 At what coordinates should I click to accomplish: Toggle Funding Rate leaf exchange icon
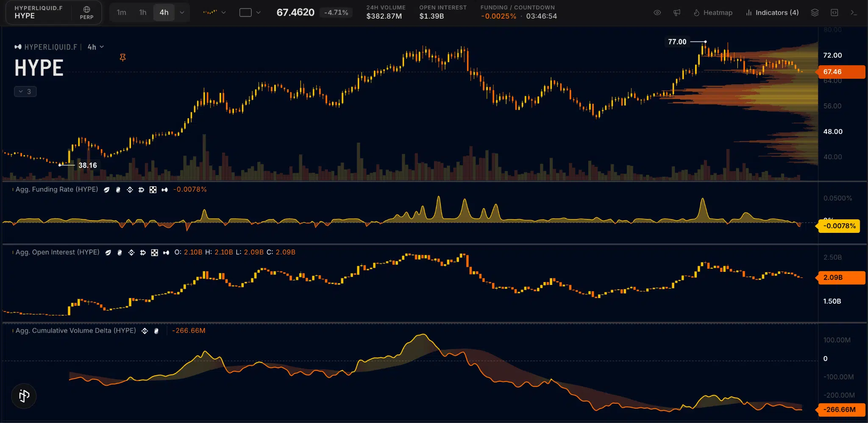pos(106,190)
